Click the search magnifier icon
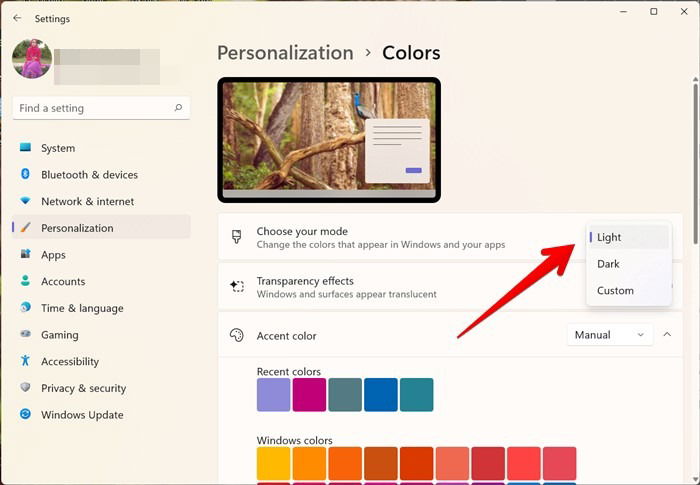 pyautogui.click(x=178, y=108)
